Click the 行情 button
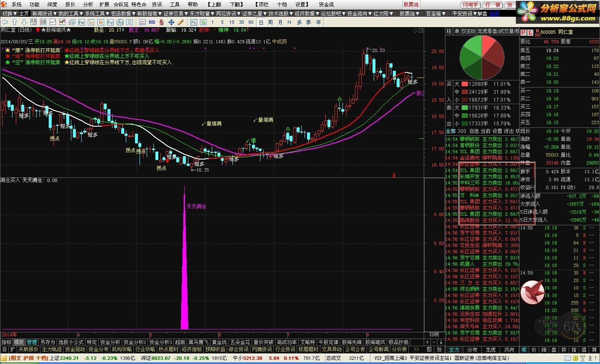600x364 pixels. pyautogui.click(x=493, y=5)
